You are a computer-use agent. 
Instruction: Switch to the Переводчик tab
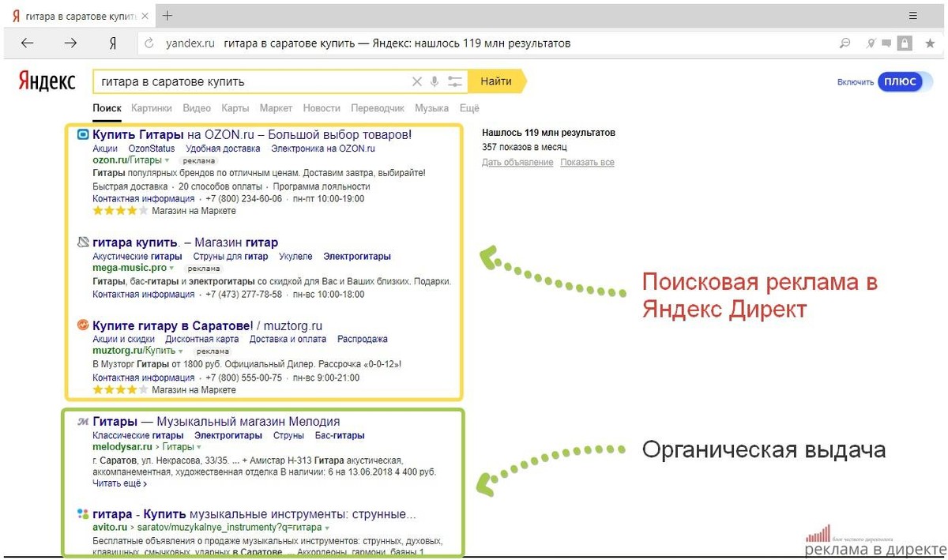point(378,108)
